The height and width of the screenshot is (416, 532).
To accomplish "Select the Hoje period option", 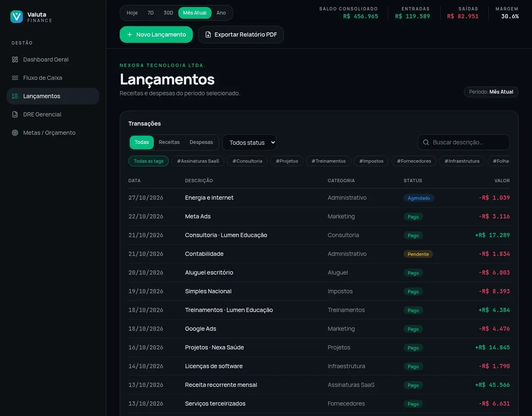I will pyautogui.click(x=132, y=13).
